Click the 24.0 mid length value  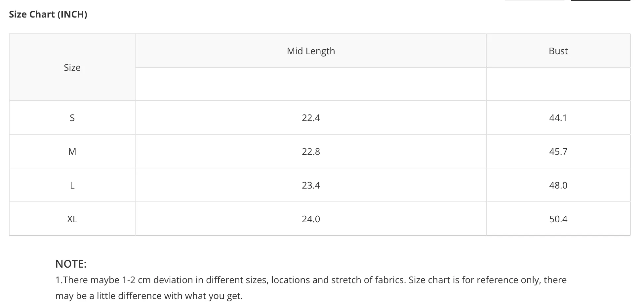click(x=311, y=219)
